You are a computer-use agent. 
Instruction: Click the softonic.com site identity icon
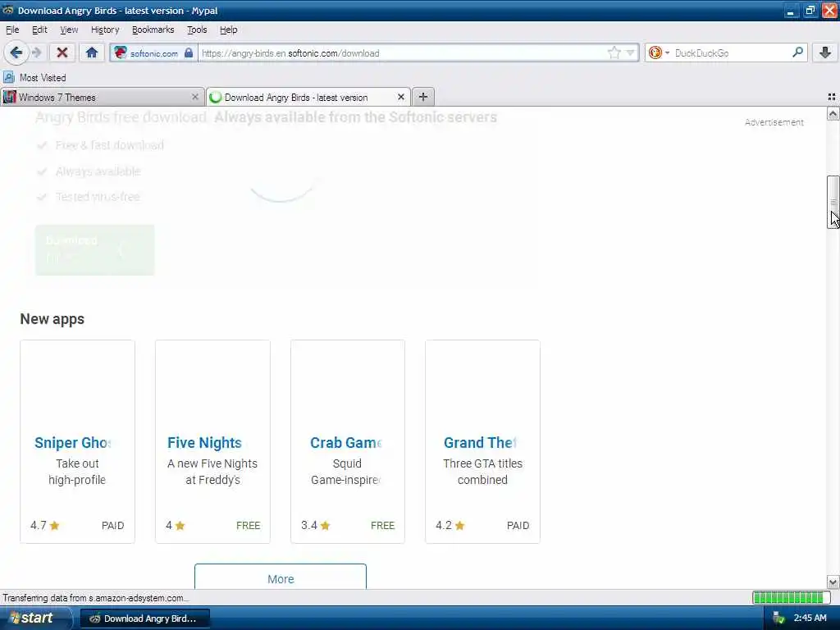121,52
